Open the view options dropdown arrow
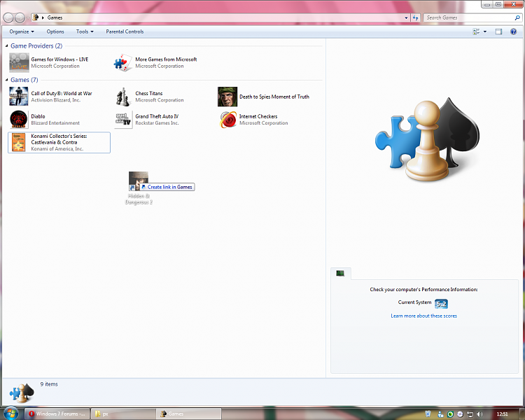The height and width of the screenshot is (420, 525). (x=485, y=31)
